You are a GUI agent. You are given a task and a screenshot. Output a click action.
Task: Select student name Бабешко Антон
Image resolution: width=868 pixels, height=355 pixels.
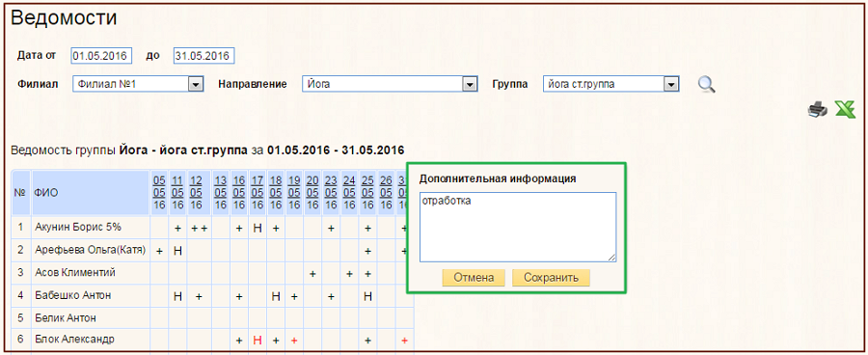click(x=73, y=295)
